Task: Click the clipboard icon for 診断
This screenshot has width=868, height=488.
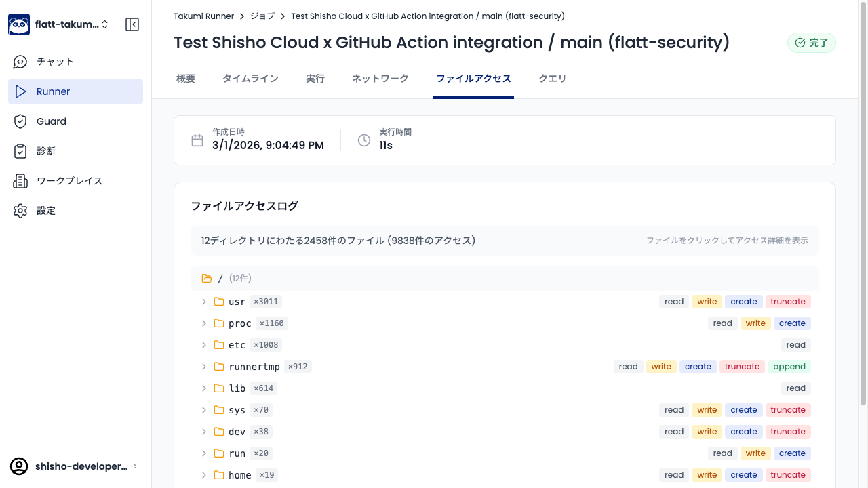Action: [x=20, y=151]
